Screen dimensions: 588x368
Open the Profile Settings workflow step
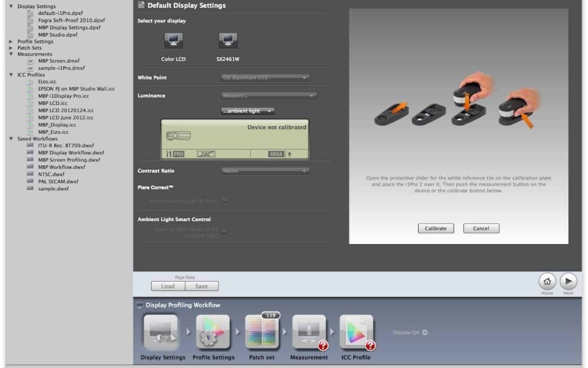[x=213, y=333]
